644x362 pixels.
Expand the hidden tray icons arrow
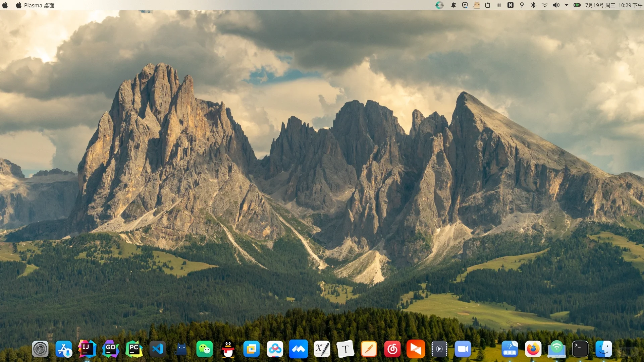pyautogui.click(x=566, y=5)
